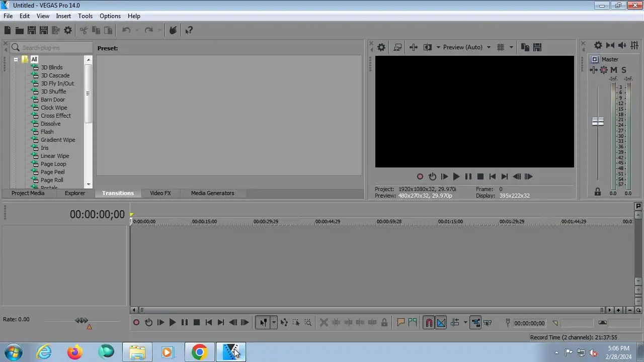Viewport: 644px width, 362px height.
Task: Open Mixing Console from Master Bus panel
Action: pyautogui.click(x=634, y=45)
